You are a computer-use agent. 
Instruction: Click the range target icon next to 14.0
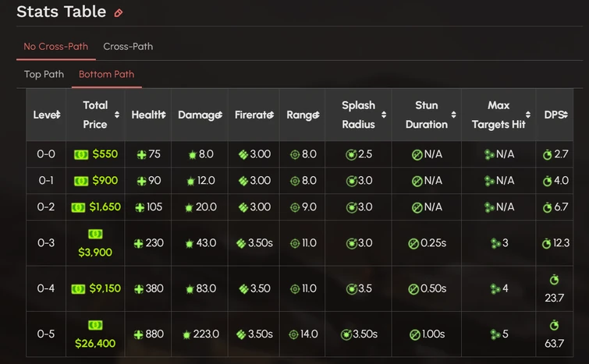293,334
